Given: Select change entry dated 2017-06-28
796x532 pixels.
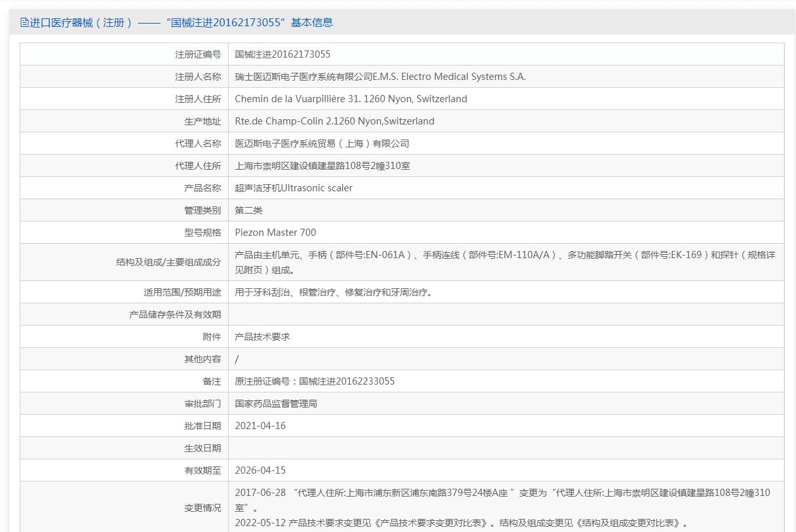Looking at the screenshot, I should [x=502, y=500].
